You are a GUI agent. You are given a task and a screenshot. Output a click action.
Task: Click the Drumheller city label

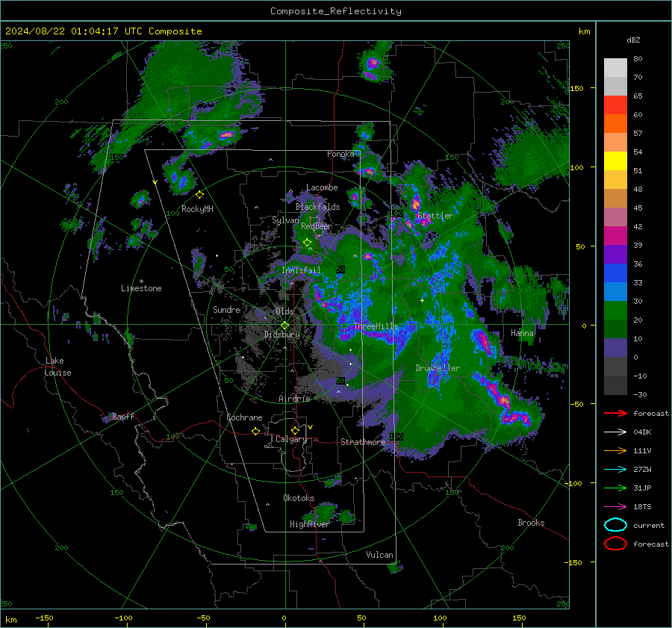click(438, 368)
